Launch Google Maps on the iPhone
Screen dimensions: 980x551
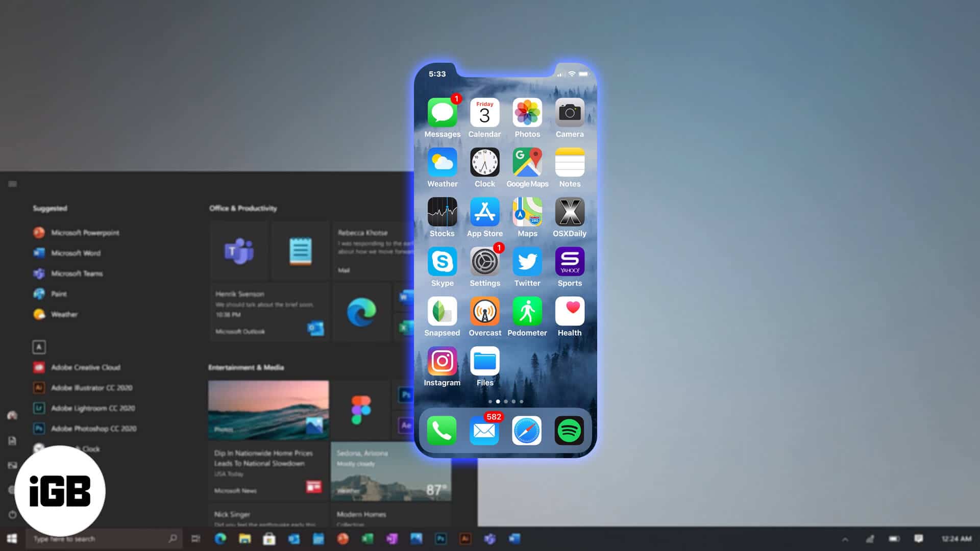[527, 162]
